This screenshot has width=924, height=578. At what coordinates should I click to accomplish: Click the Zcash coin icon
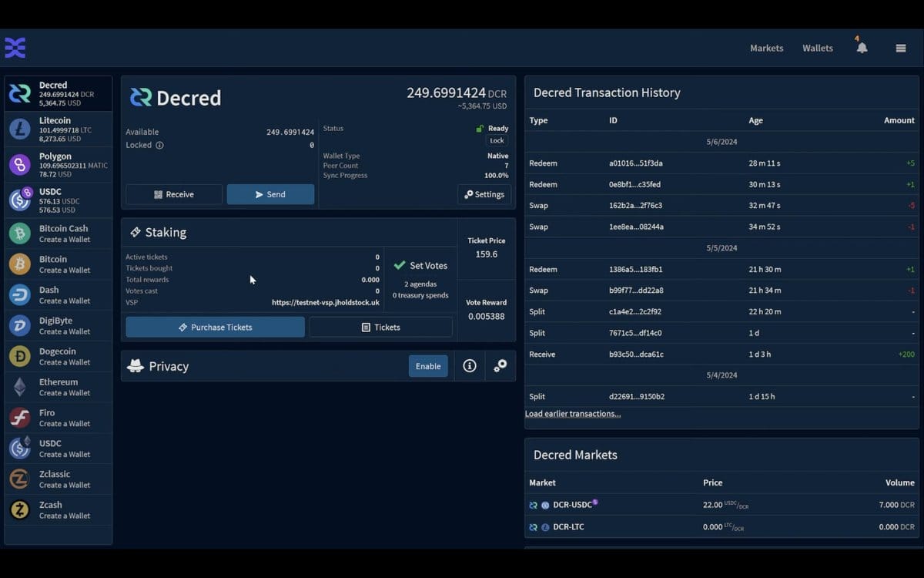[x=19, y=510]
